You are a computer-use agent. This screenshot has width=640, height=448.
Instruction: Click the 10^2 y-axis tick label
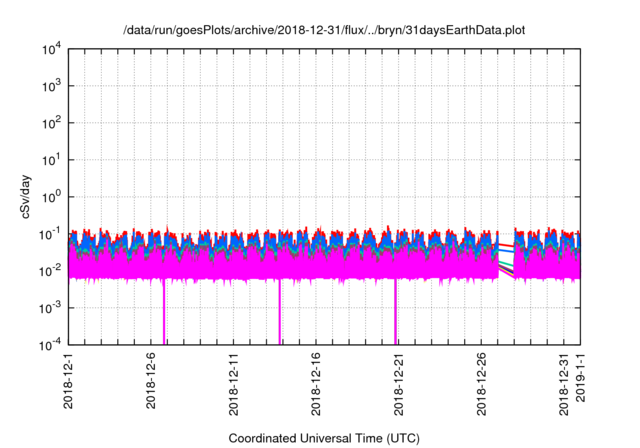click(52, 123)
